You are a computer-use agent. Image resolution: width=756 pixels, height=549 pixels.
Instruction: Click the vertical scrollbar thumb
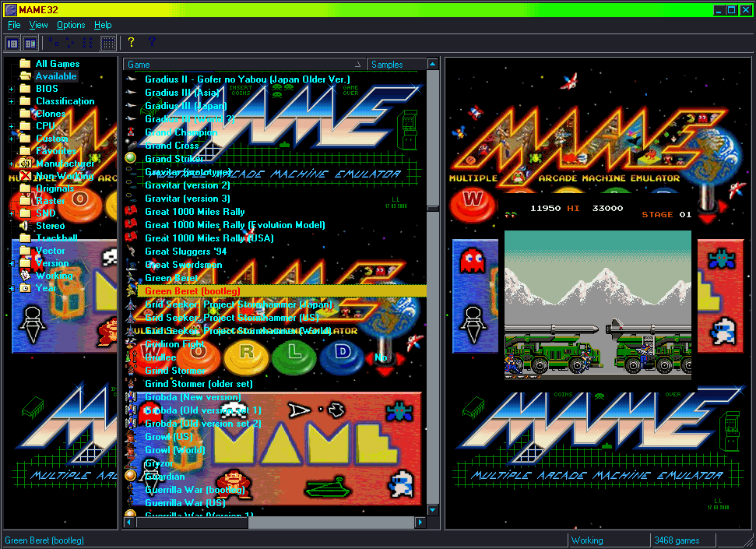[x=432, y=209]
